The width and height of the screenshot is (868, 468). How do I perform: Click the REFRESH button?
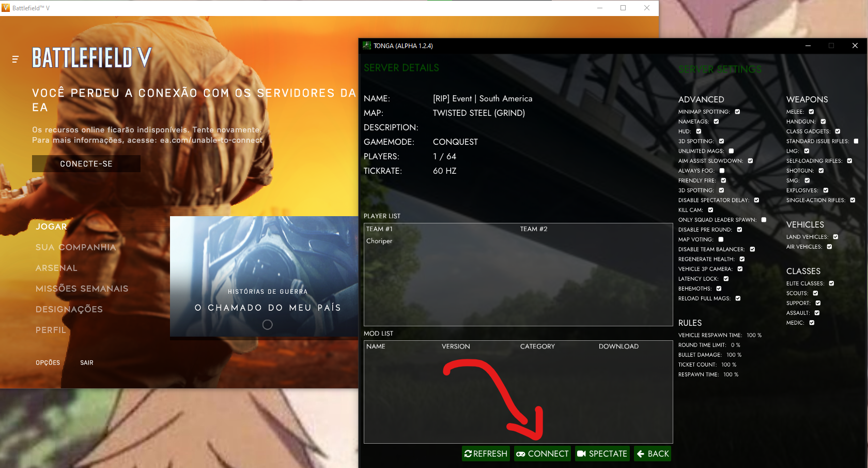(486, 454)
